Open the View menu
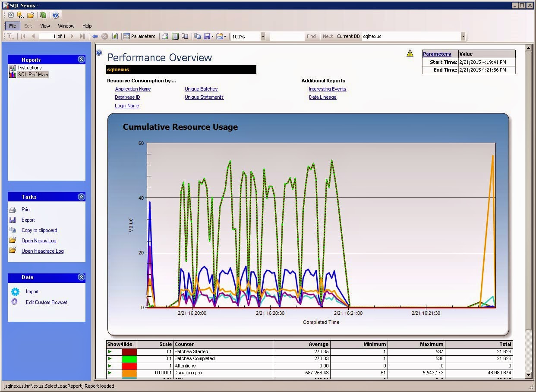Image resolution: width=536 pixels, height=392 pixels. [x=45, y=26]
